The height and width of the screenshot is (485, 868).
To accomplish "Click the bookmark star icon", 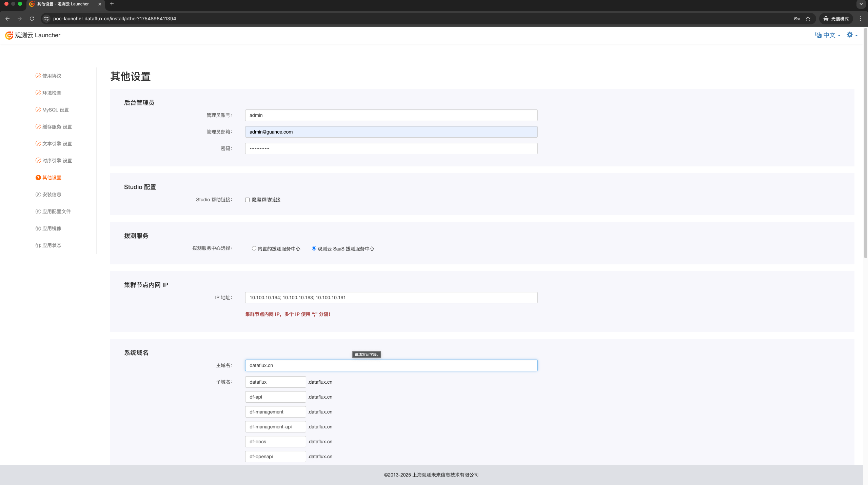I will (x=808, y=19).
